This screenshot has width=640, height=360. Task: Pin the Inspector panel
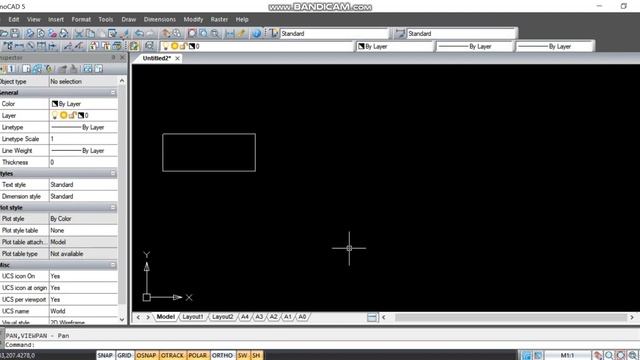point(113,58)
